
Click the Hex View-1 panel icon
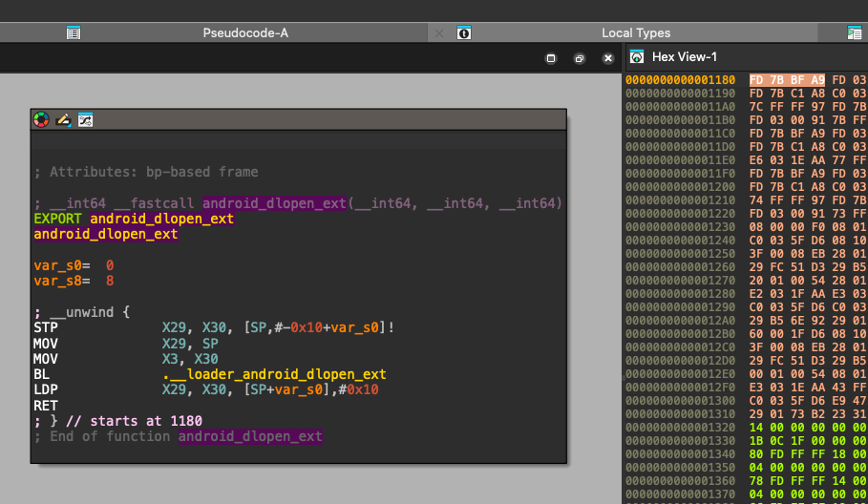pos(637,57)
